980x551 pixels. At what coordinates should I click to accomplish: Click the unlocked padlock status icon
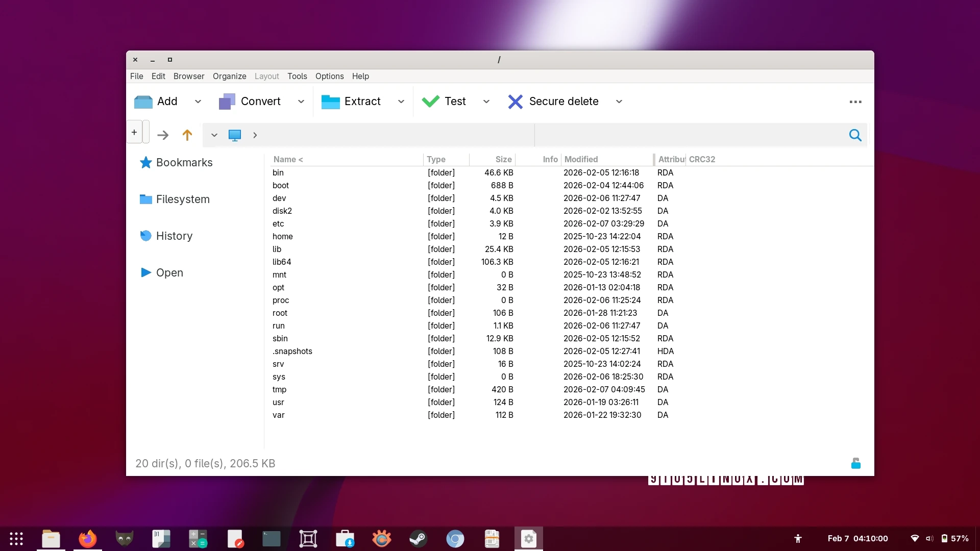coord(856,463)
